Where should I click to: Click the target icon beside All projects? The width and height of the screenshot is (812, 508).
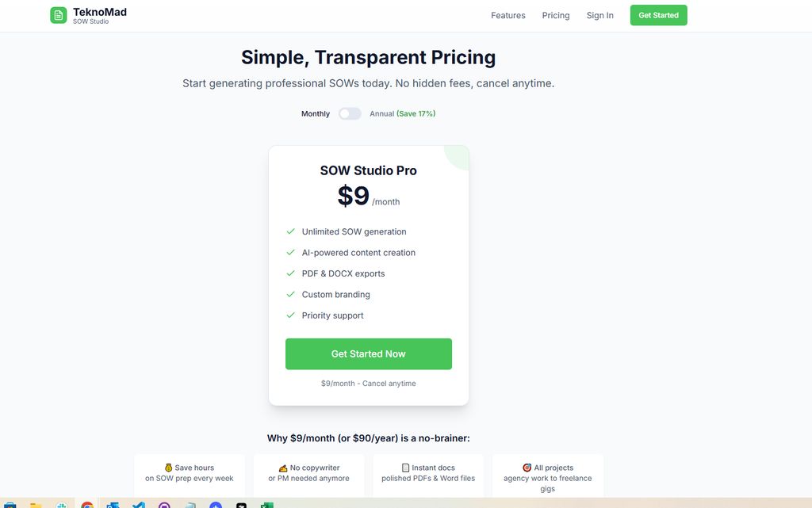[527, 468]
